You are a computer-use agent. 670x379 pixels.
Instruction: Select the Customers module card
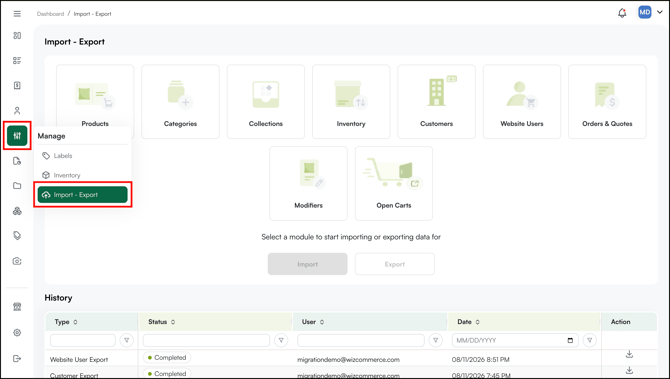tap(436, 102)
